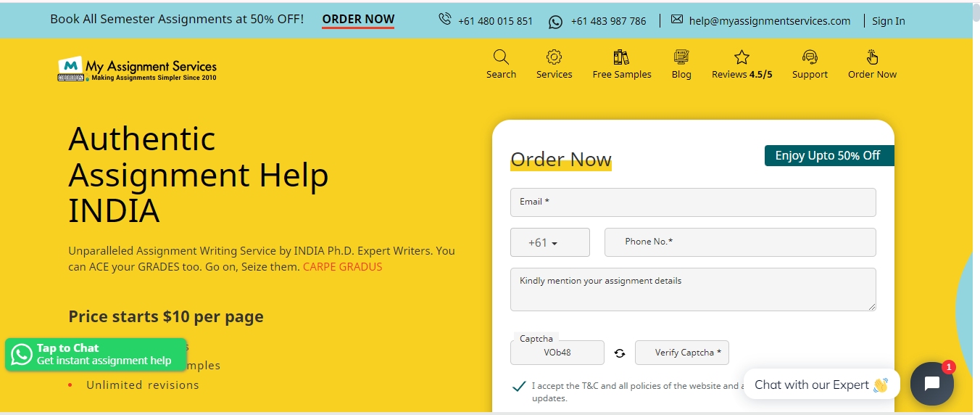This screenshot has width=980, height=415.
Task: Click the Enjoy Upto 50% Off badge
Action: tap(829, 155)
